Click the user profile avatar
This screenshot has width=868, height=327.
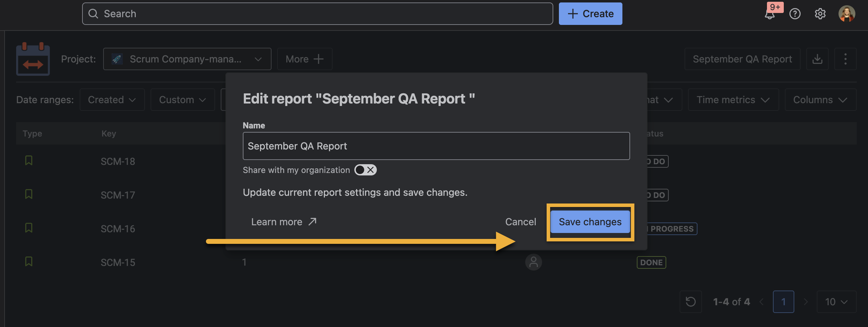coord(847,14)
